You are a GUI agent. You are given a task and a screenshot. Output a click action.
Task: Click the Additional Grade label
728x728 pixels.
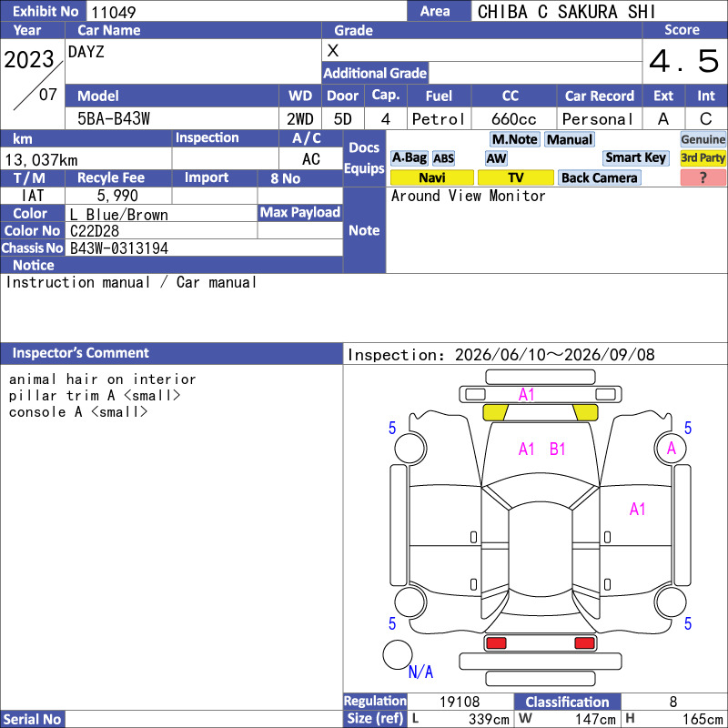pyautogui.click(x=375, y=74)
